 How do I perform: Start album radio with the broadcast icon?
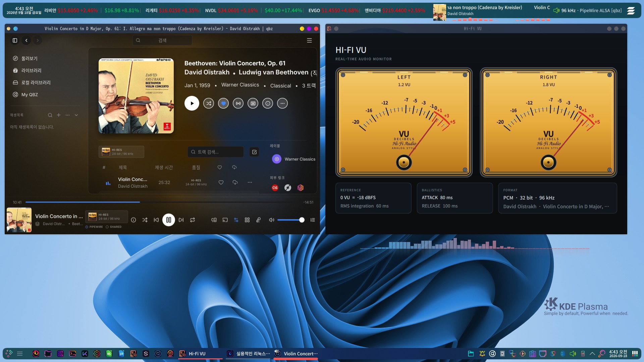coord(238,103)
